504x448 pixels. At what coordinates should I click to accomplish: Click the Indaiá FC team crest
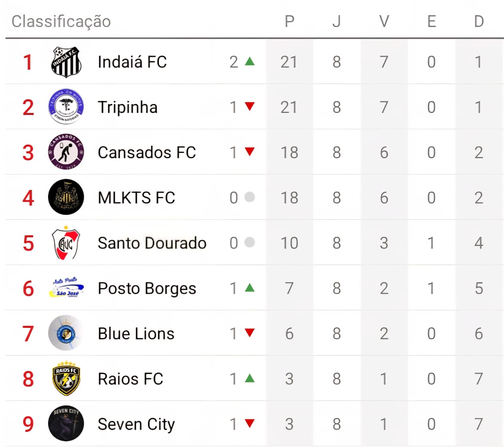[66, 62]
